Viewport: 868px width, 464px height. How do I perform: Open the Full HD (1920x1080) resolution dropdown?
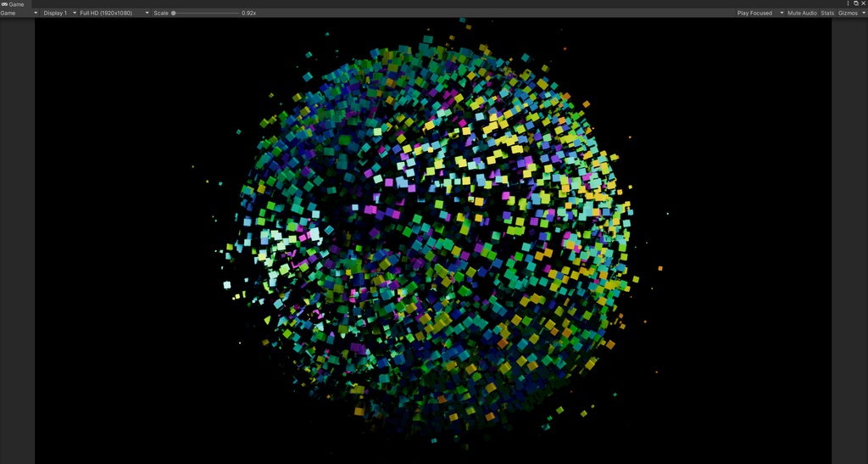click(114, 13)
